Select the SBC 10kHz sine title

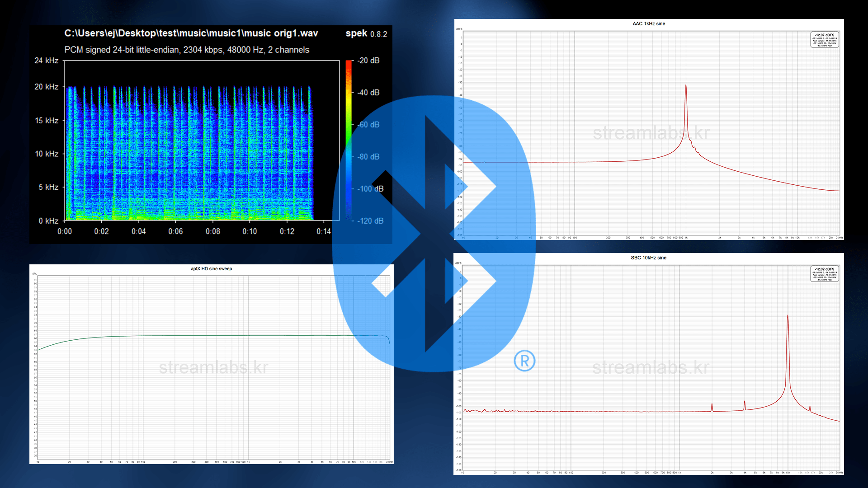pos(649,258)
